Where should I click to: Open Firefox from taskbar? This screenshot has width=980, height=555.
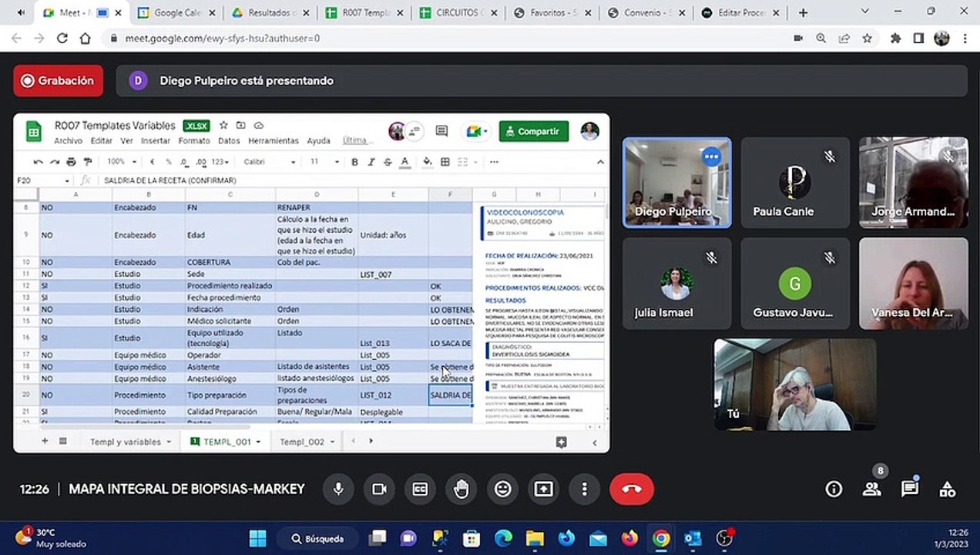(629, 538)
